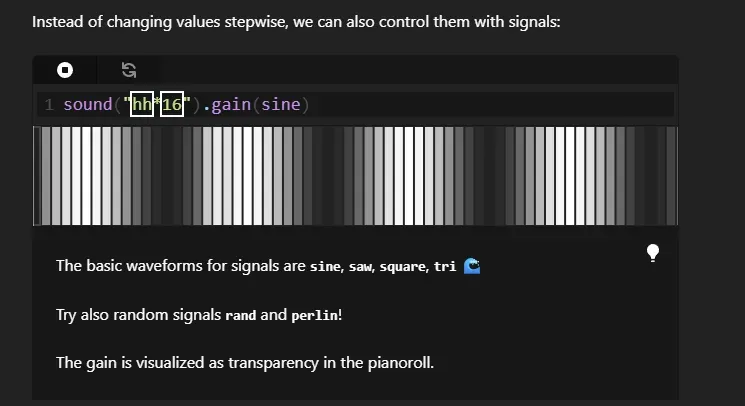
Task: Click the sentence about gain visualized as transparency
Action: coord(245,363)
